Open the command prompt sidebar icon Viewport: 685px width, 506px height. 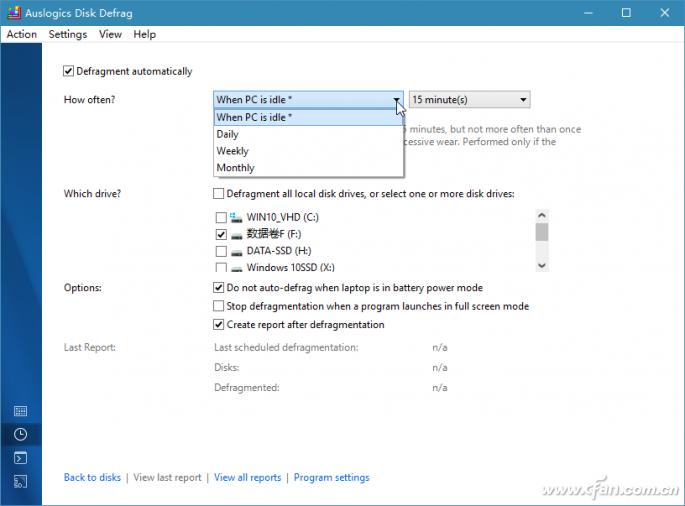click(21, 458)
